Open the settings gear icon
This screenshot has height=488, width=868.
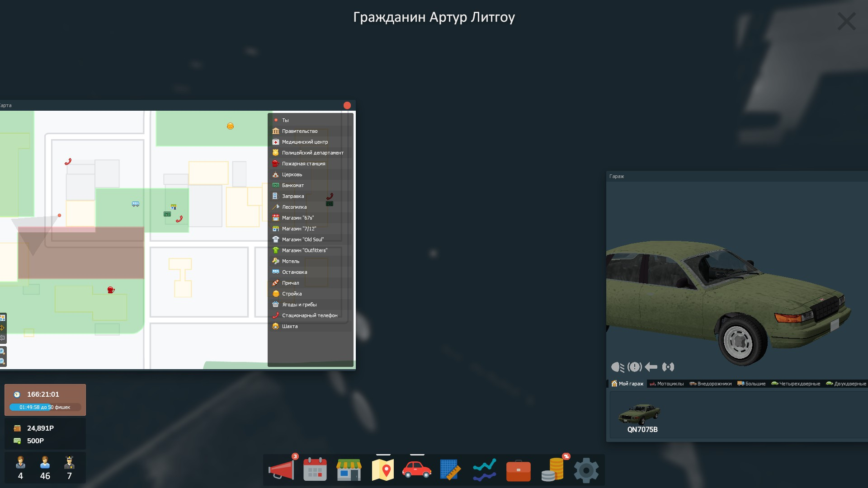point(586,470)
